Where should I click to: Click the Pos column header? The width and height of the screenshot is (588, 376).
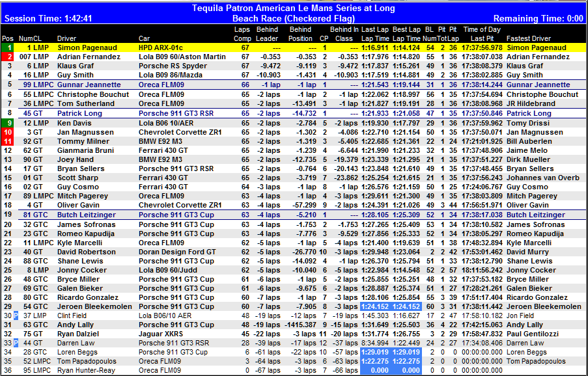point(7,38)
